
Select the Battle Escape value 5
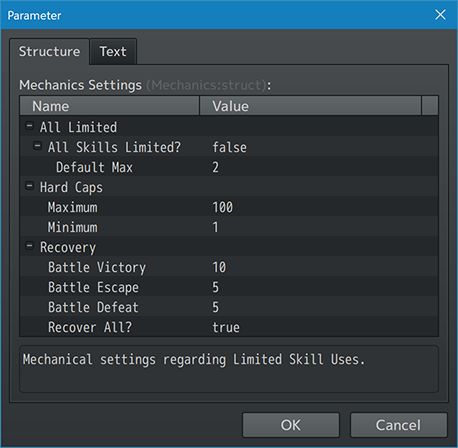point(216,287)
